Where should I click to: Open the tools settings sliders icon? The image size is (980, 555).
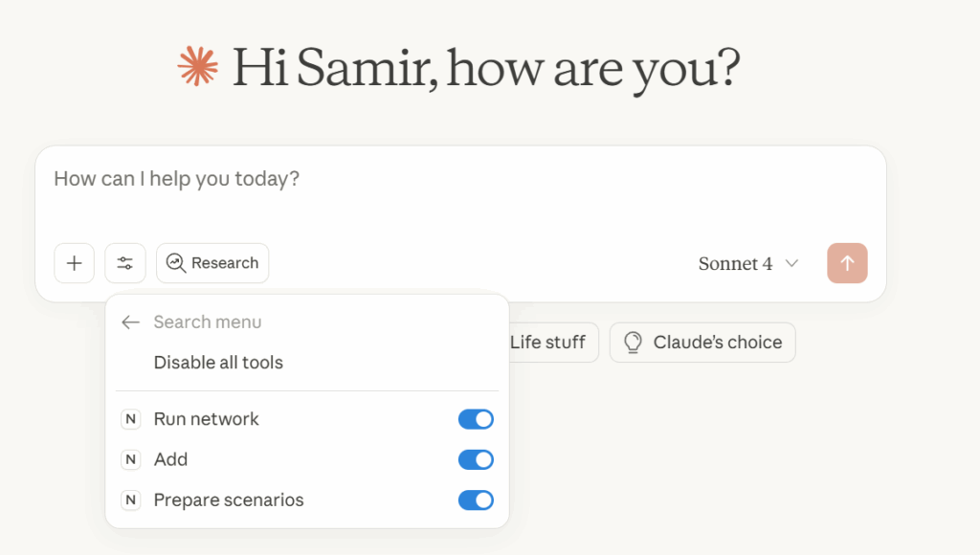tap(125, 263)
